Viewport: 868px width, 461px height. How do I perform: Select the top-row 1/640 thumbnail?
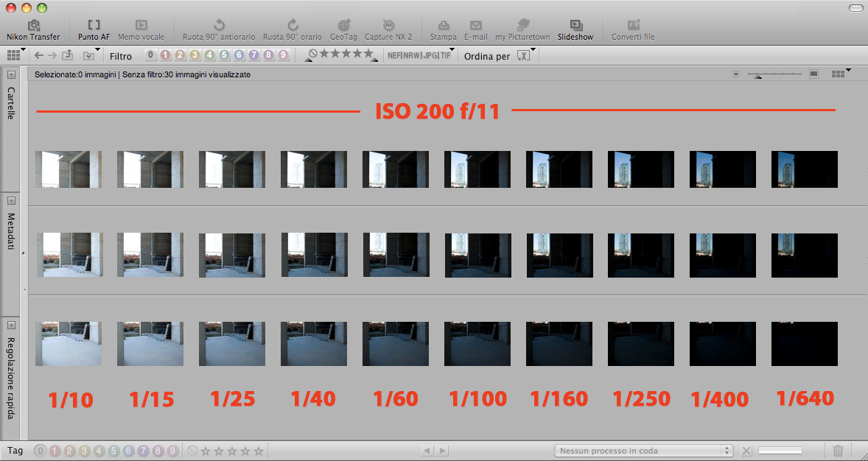coord(805,169)
